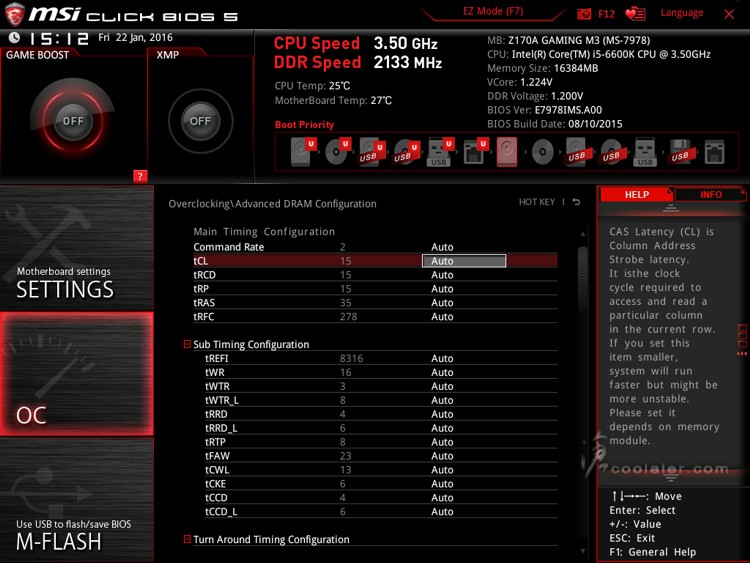Open the tREFI Auto setting
750x563 pixels.
coord(442,358)
